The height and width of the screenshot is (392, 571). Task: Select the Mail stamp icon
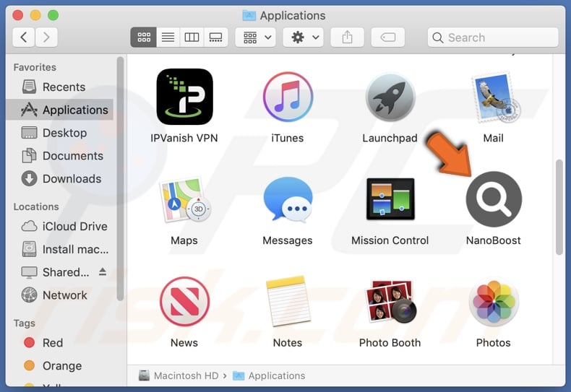pos(495,97)
